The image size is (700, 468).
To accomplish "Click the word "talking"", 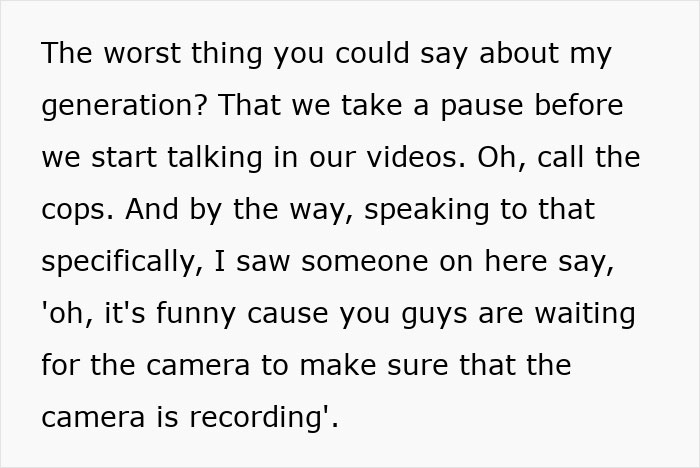I will pyautogui.click(x=215, y=158).
